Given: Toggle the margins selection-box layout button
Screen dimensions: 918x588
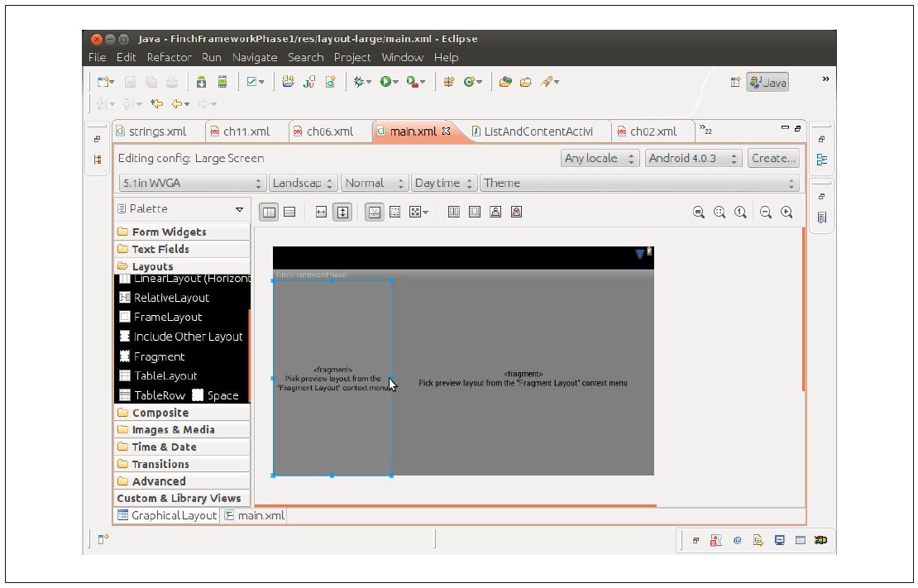Looking at the screenshot, I should click(x=395, y=212).
